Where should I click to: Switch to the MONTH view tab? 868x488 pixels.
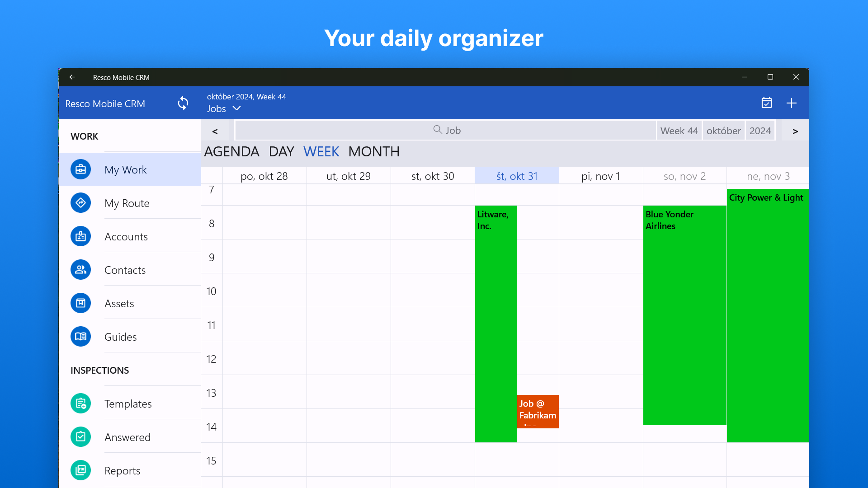[374, 151]
